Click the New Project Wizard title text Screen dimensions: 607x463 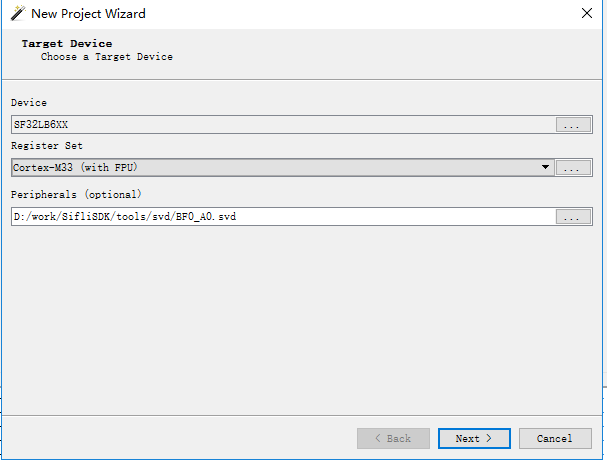[x=88, y=14]
